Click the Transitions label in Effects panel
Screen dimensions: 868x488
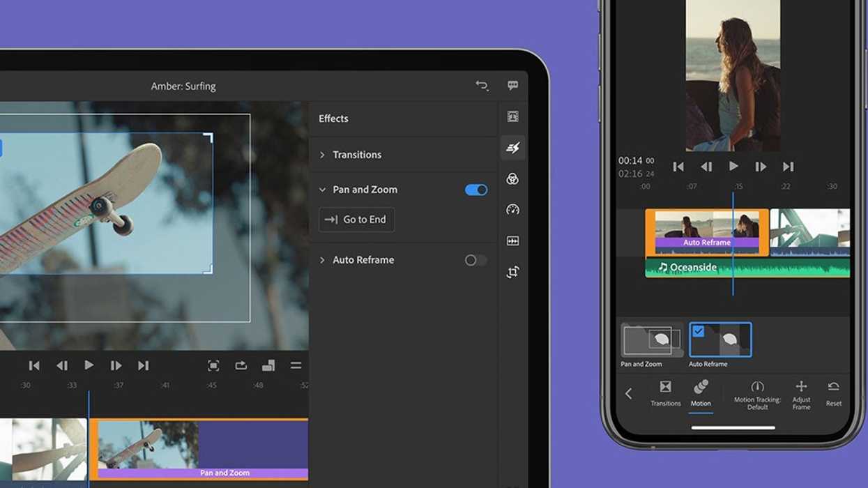pyautogui.click(x=357, y=155)
